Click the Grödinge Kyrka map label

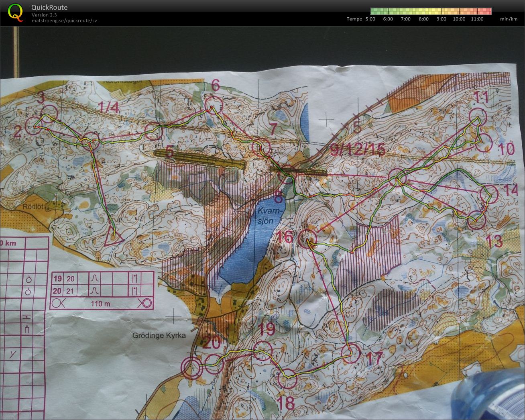click(159, 335)
